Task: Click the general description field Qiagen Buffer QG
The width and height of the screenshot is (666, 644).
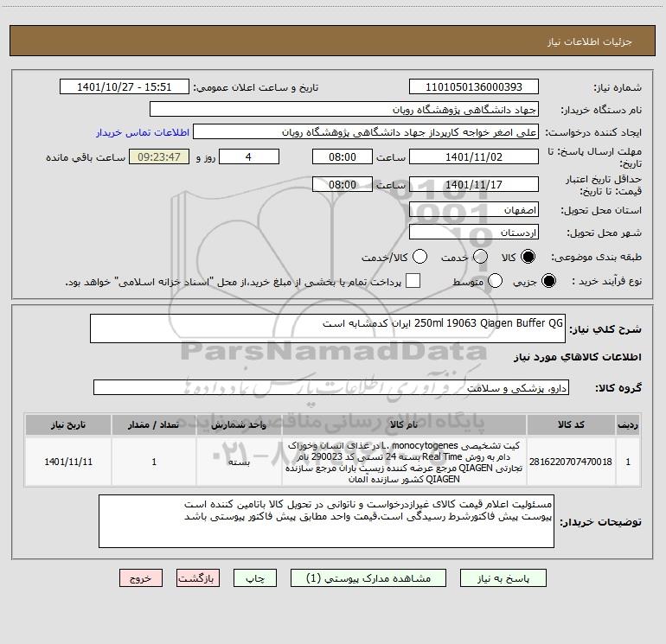Action: point(328,328)
